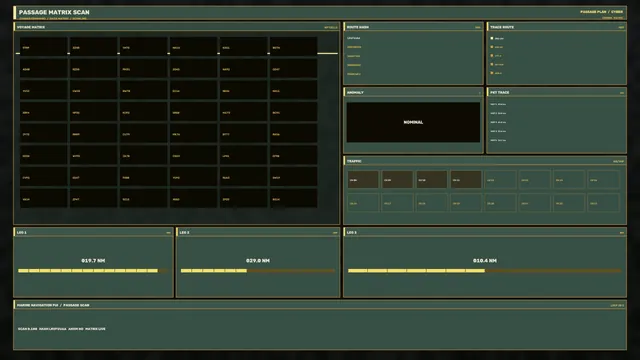
Task: Click the last entry in Fit Trace list
Action: (x=498, y=140)
